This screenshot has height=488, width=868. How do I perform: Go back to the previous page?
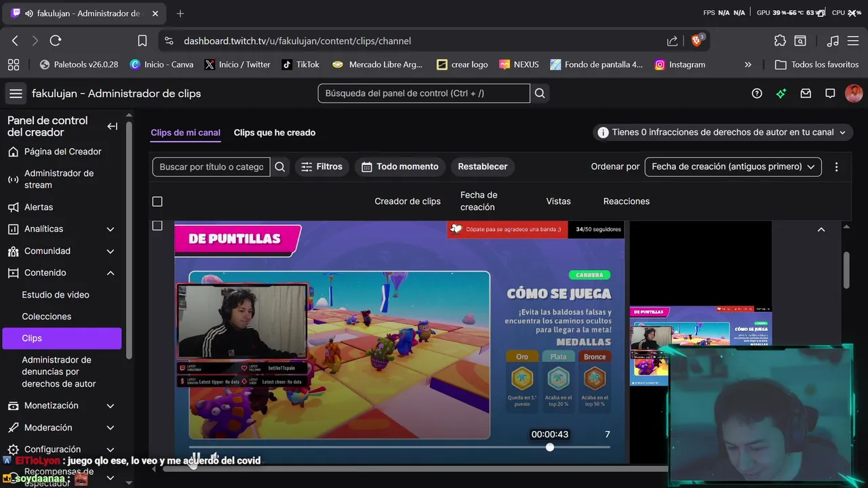(15, 41)
